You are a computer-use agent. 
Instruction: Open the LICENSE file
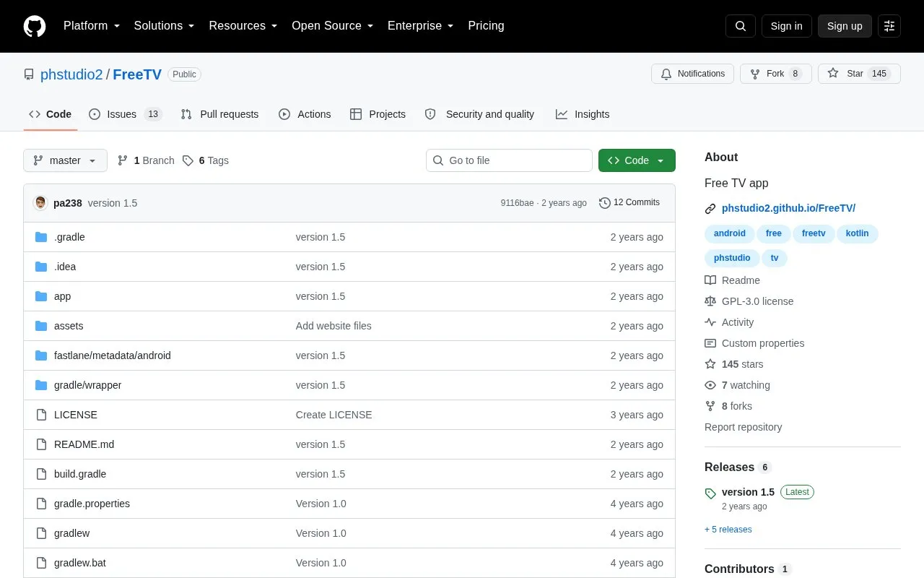[x=76, y=415]
